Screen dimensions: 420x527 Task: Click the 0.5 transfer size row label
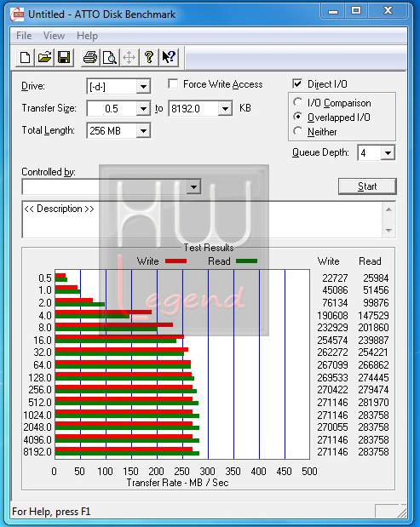click(44, 278)
